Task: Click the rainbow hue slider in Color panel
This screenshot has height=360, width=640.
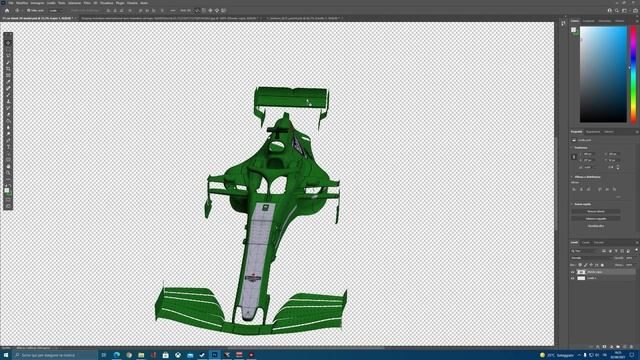Action: (x=633, y=74)
